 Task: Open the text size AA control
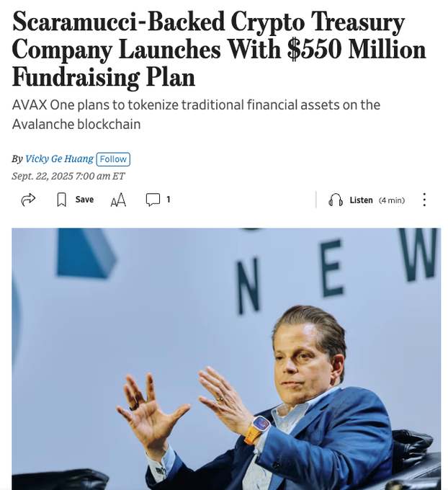(118, 200)
